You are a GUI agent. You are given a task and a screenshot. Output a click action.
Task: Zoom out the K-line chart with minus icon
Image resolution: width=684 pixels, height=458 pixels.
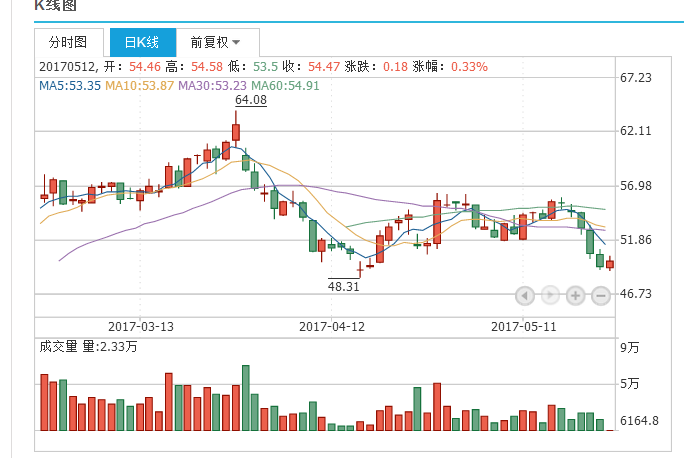coord(601,296)
